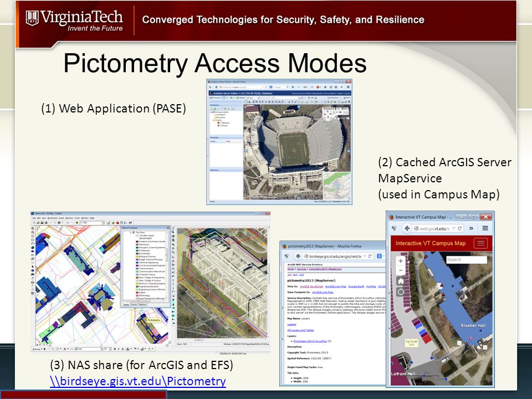Click the locate-me button on Campus Map
The height and width of the screenshot is (399, 532).
(401, 292)
